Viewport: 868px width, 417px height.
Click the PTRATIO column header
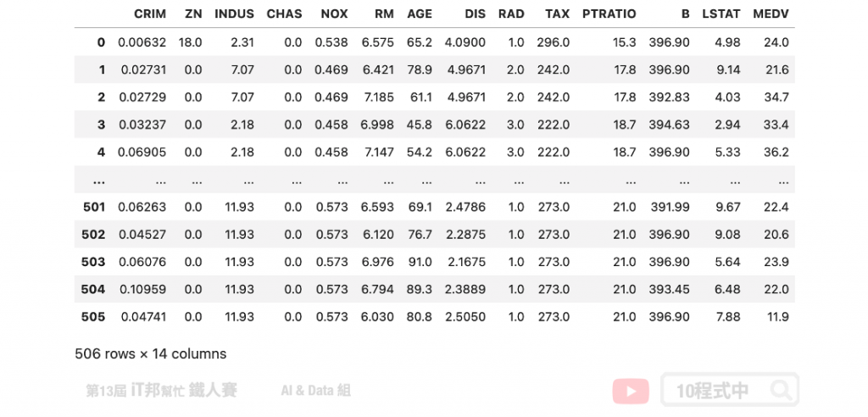tap(609, 14)
